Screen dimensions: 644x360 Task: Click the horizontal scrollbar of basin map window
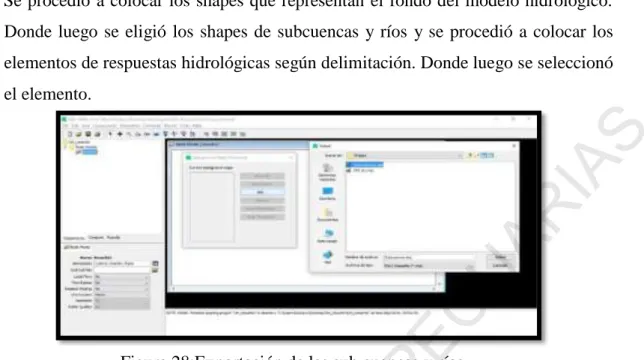pos(304,289)
